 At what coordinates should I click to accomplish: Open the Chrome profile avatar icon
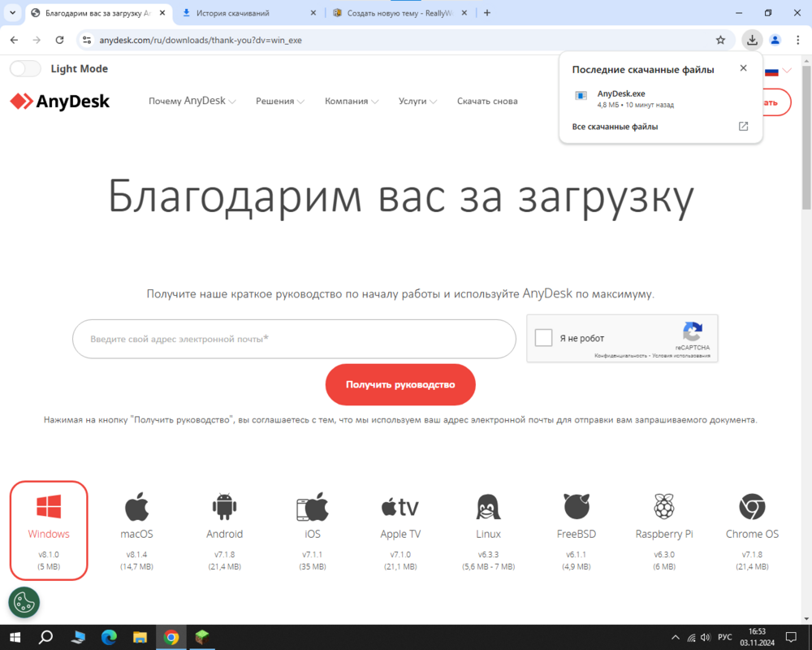point(775,40)
